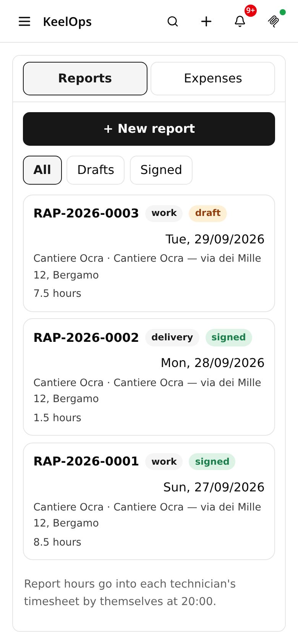Open report RAP-2026-0003

coord(149,253)
